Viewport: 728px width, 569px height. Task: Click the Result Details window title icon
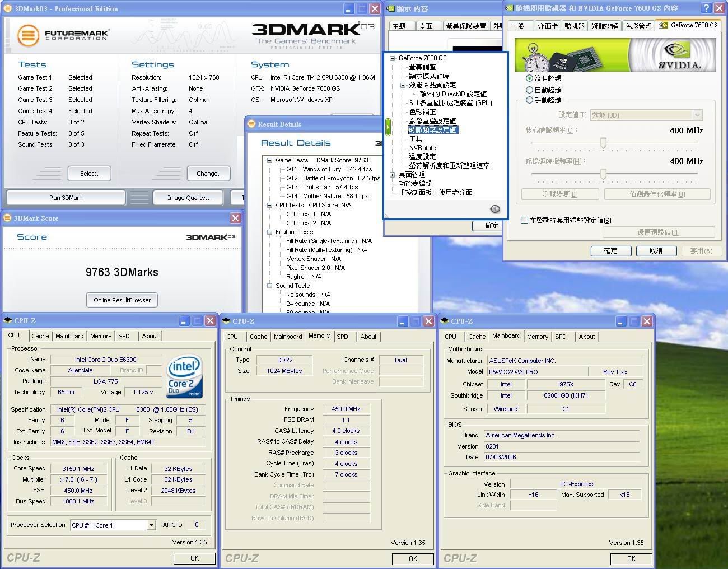click(252, 124)
